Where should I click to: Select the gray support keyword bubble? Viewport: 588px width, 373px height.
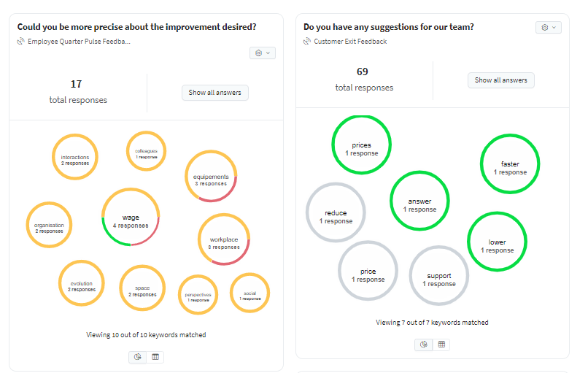[x=439, y=275]
